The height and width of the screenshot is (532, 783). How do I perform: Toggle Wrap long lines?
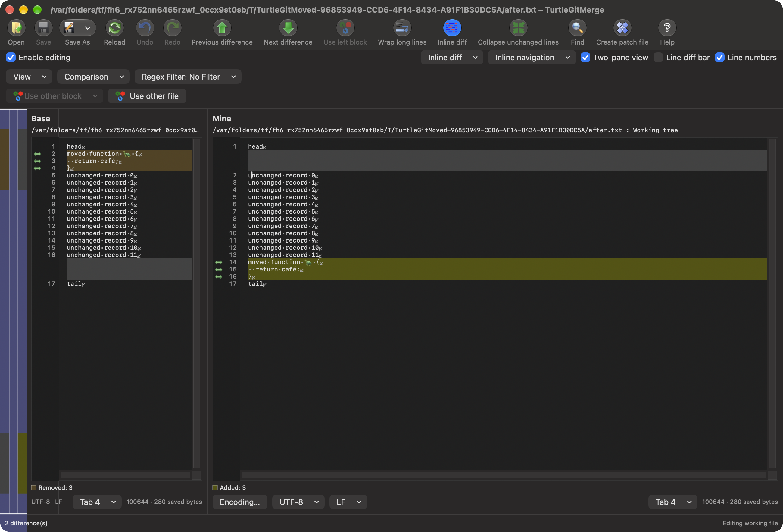point(402,28)
